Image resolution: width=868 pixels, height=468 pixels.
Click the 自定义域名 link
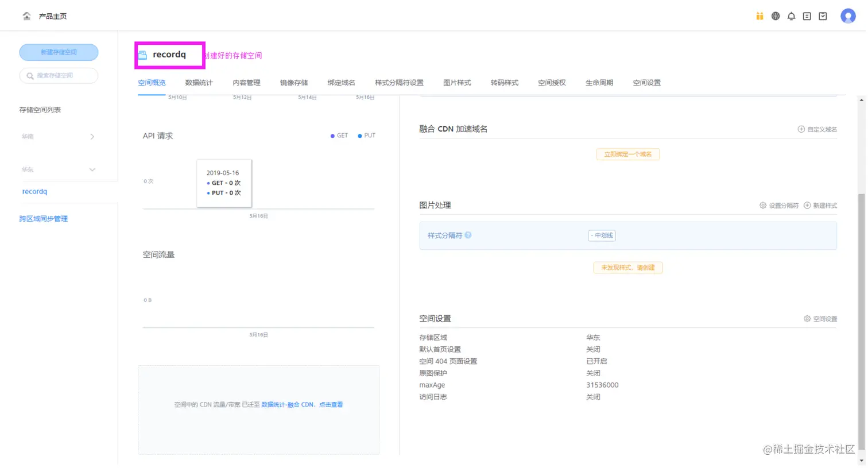(822, 129)
